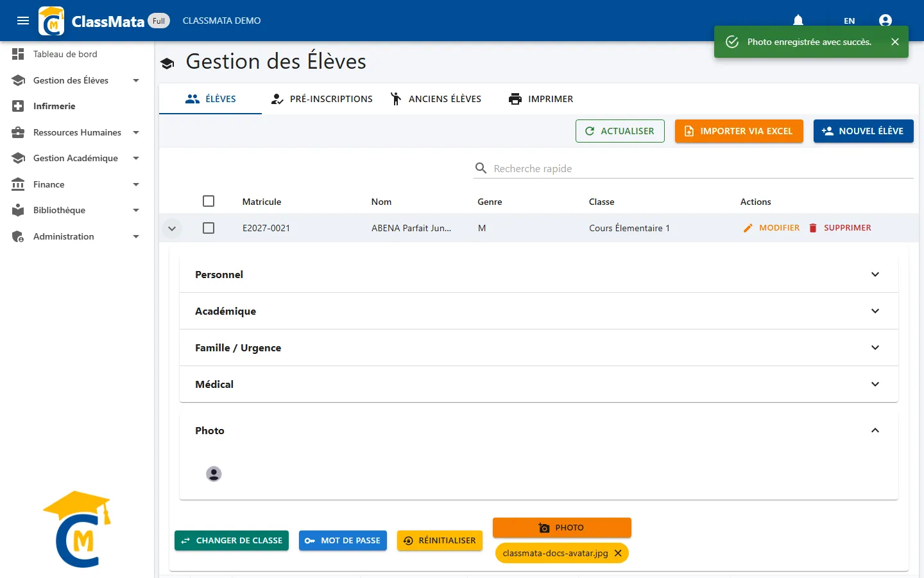
Task: Collapse the Photo section
Action: pos(539,430)
